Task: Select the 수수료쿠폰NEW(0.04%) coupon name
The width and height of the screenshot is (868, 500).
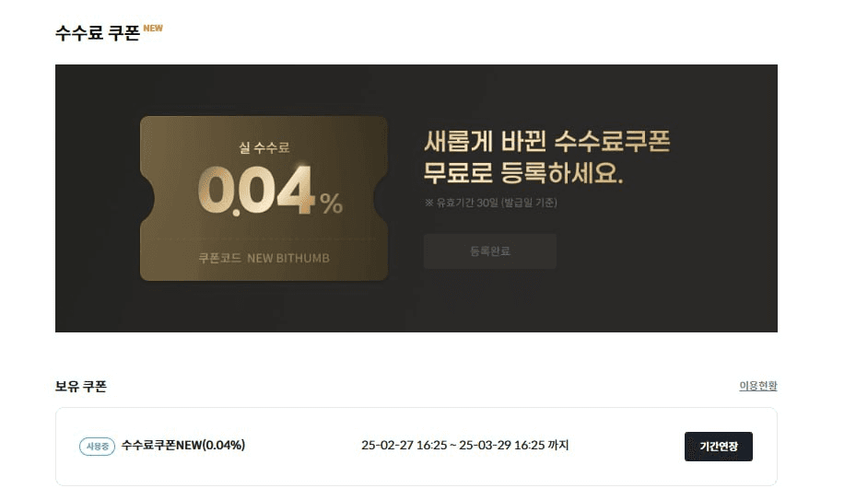Action: click(183, 446)
